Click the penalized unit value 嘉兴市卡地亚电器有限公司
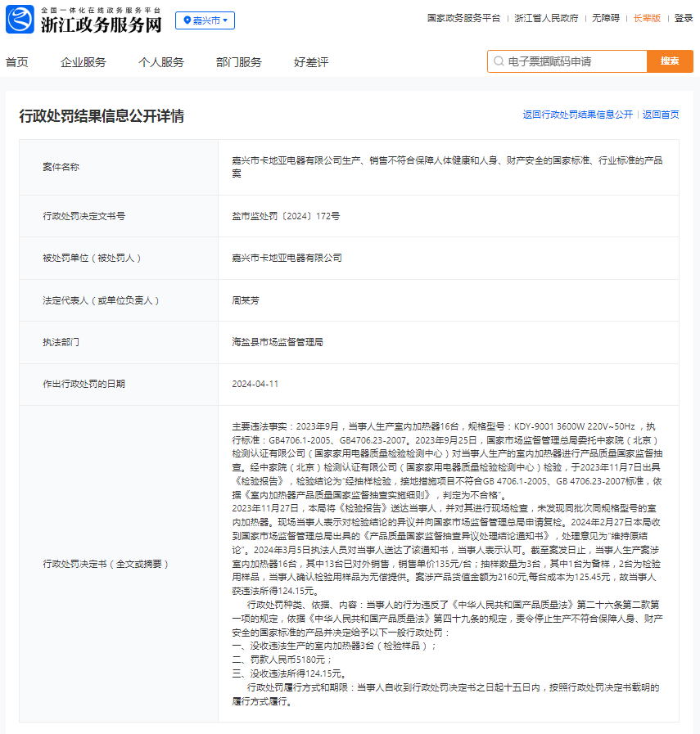700x734 pixels. [287, 259]
